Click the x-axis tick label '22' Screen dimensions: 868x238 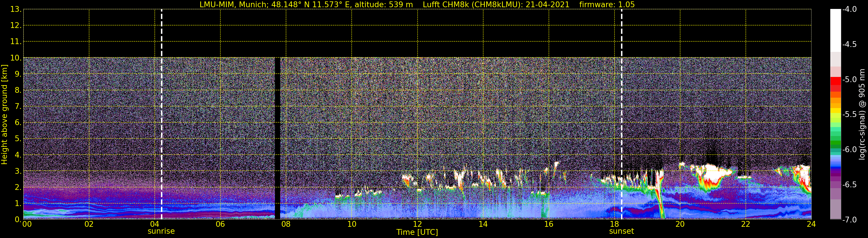746,224
